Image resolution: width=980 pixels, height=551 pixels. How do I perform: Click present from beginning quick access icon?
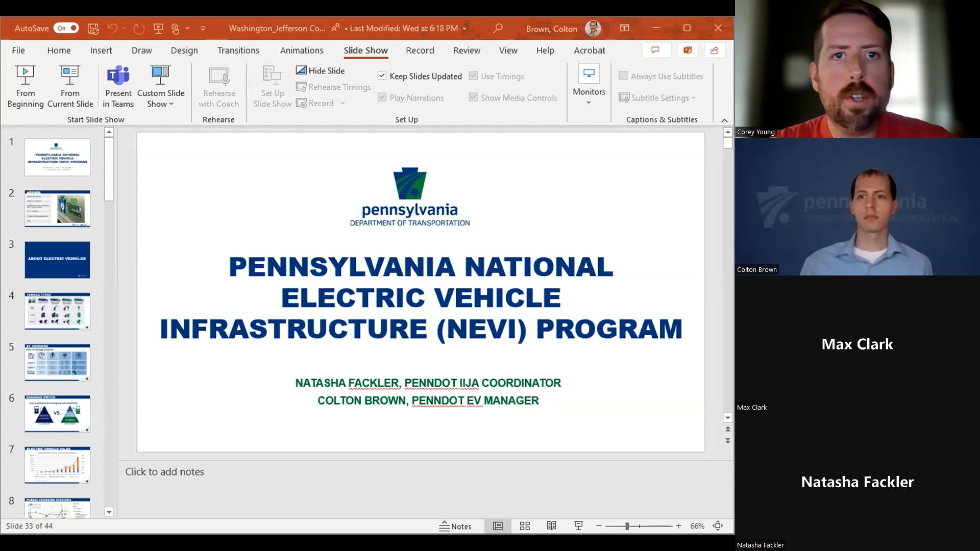pyautogui.click(x=158, y=29)
